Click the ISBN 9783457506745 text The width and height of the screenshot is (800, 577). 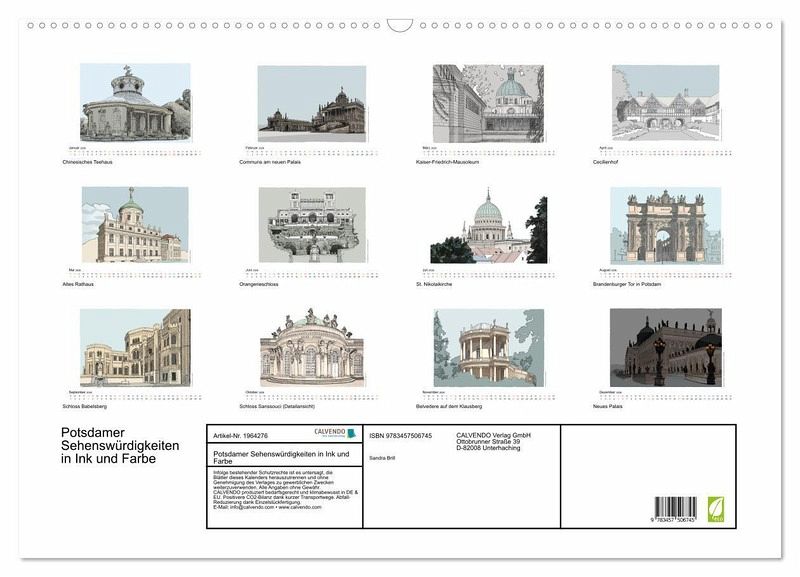(x=401, y=436)
